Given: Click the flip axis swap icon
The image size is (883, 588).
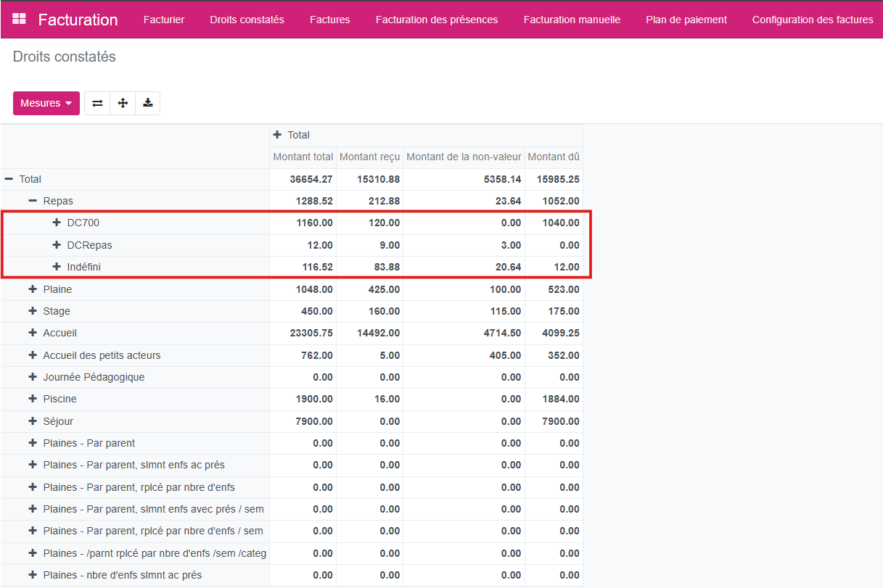Looking at the screenshot, I should point(97,103).
